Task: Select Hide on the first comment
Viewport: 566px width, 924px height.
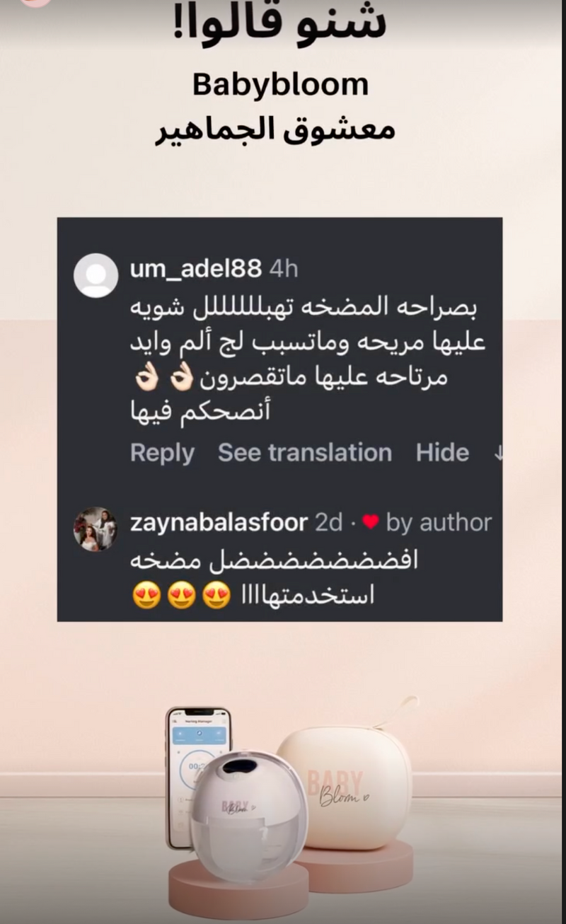Action: [x=442, y=453]
